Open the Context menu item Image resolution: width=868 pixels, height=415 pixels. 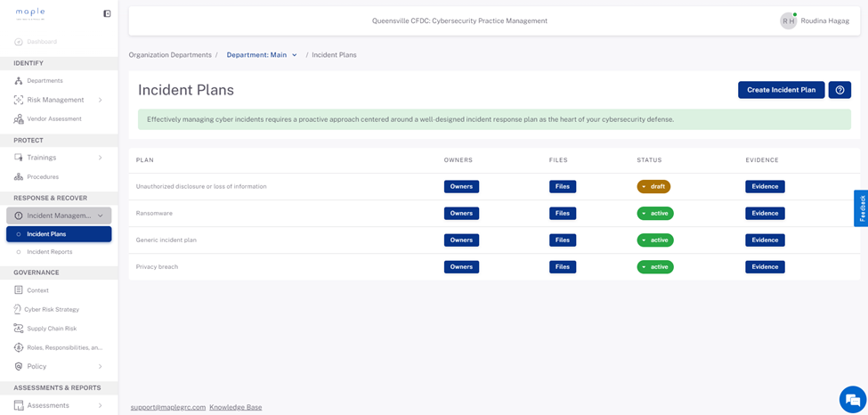[59, 290]
